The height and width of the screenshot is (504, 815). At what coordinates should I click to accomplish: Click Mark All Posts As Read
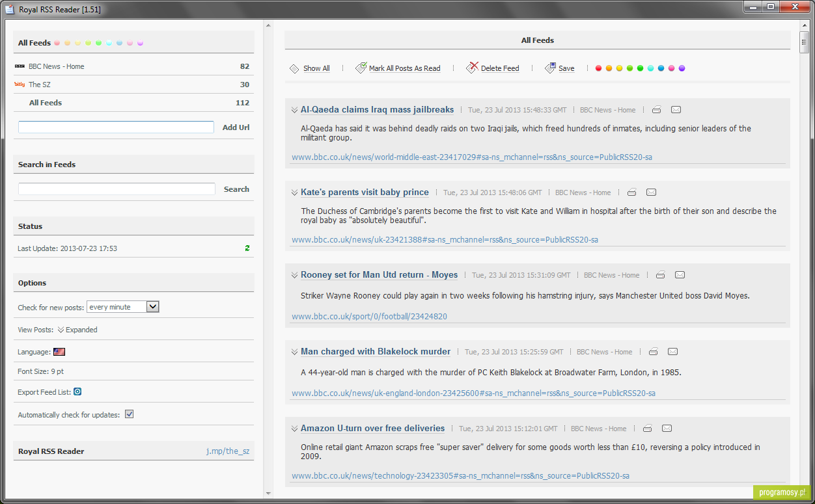(x=404, y=68)
